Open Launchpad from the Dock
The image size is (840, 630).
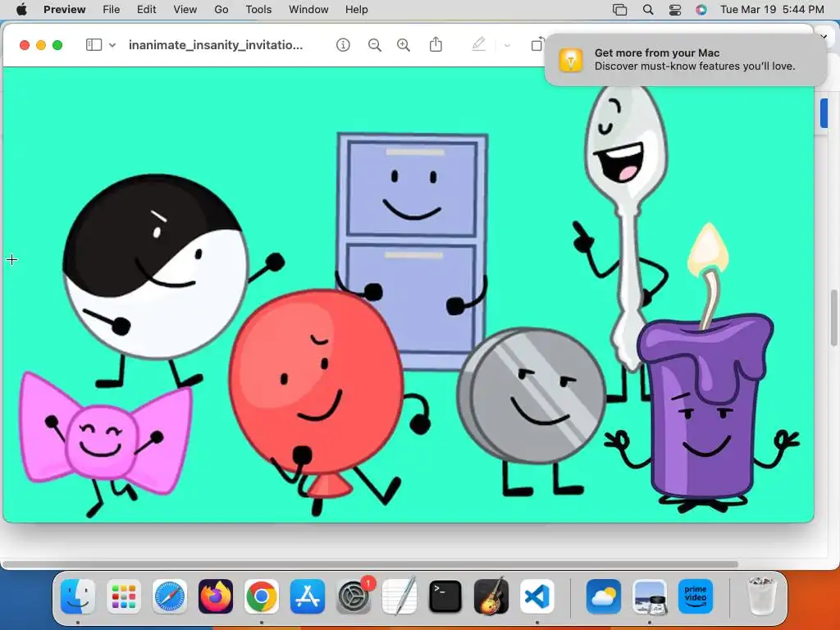tap(124, 596)
